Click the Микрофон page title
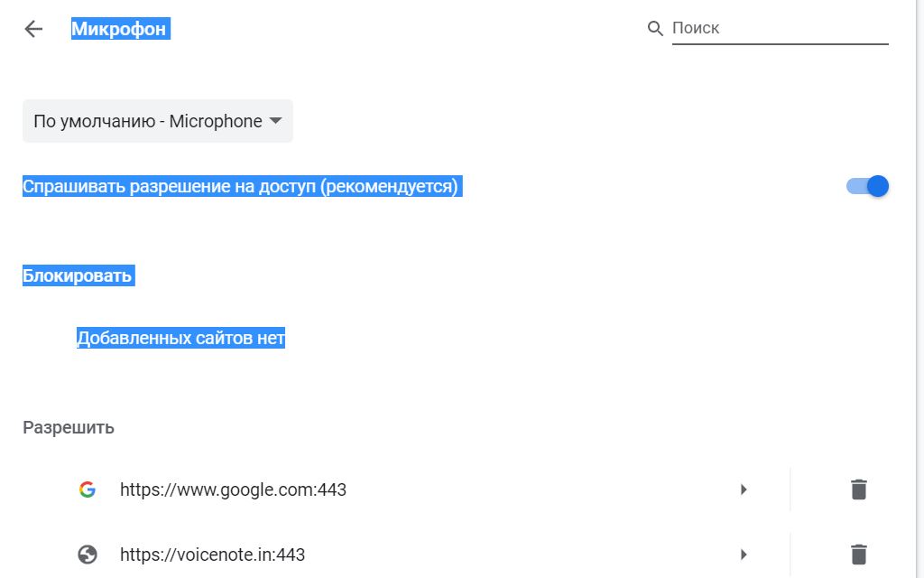 pyautogui.click(x=119, y=29)
